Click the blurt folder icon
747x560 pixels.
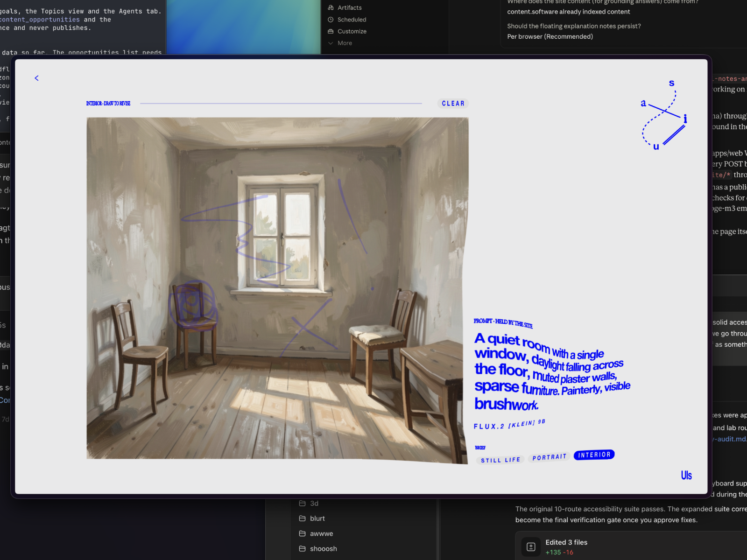pyautogui.click(x=302, y=518)
